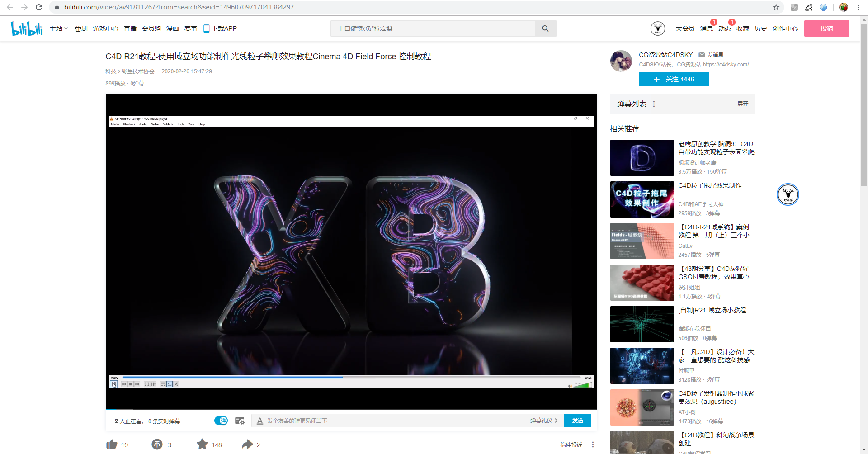Open danmaku settings icon next to the toggle
This screenshot has height=454, width=868.
240,421
